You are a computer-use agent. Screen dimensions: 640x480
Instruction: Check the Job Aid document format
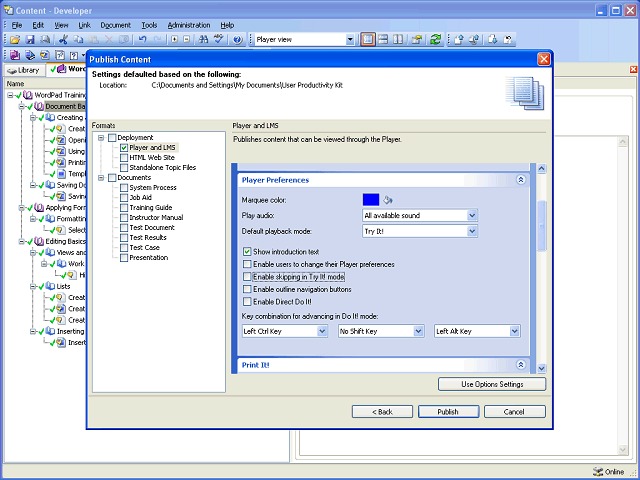coord(124,198)
